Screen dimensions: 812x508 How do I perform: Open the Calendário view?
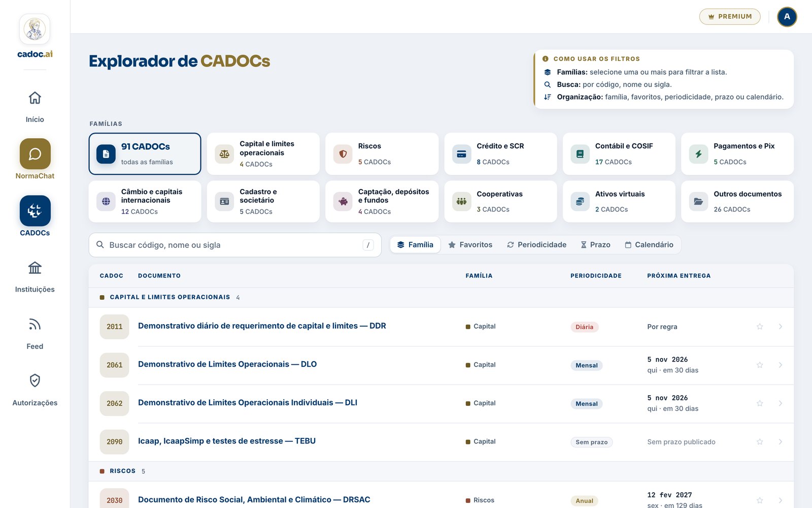pyautogui.click(x=649, y=245)
